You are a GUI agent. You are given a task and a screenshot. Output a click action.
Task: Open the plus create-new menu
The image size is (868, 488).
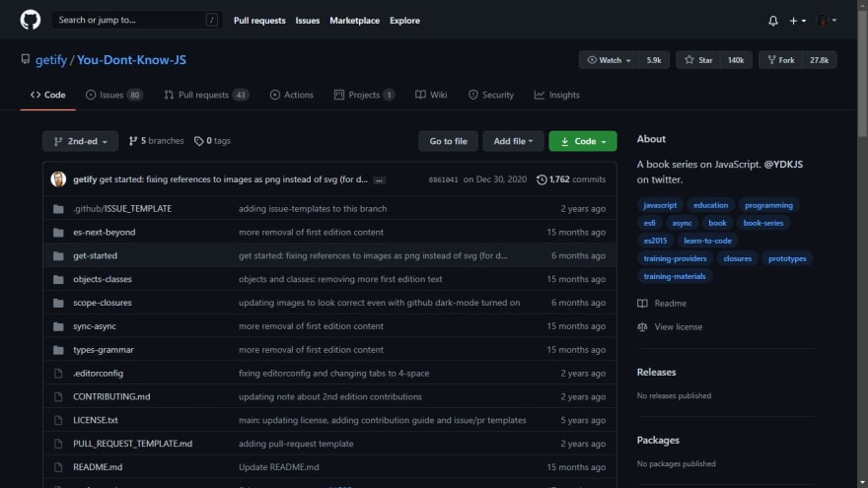(797, 21)
